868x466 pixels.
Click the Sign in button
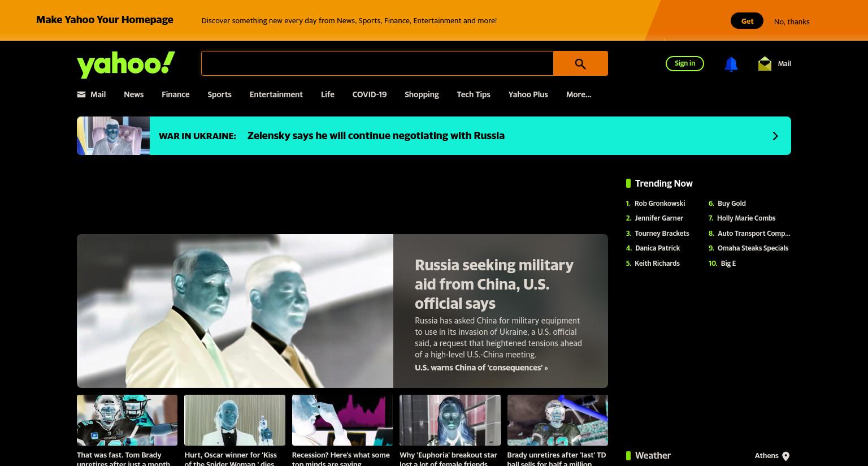pos(685,63)
